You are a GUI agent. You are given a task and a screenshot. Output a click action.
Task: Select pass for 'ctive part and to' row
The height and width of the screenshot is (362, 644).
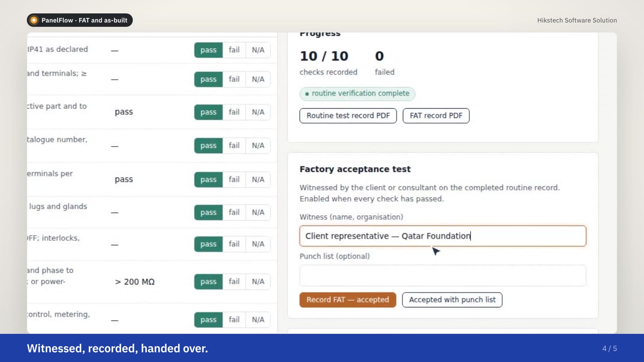coord(208,112)
